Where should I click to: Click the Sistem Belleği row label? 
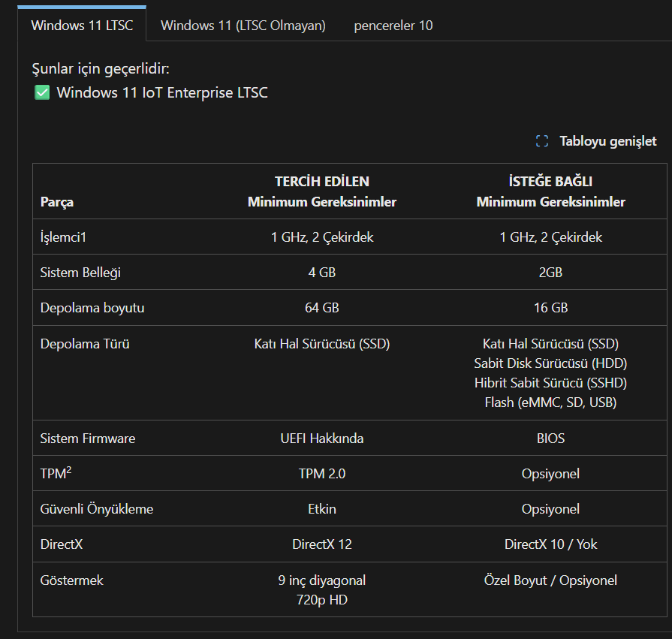80,273
